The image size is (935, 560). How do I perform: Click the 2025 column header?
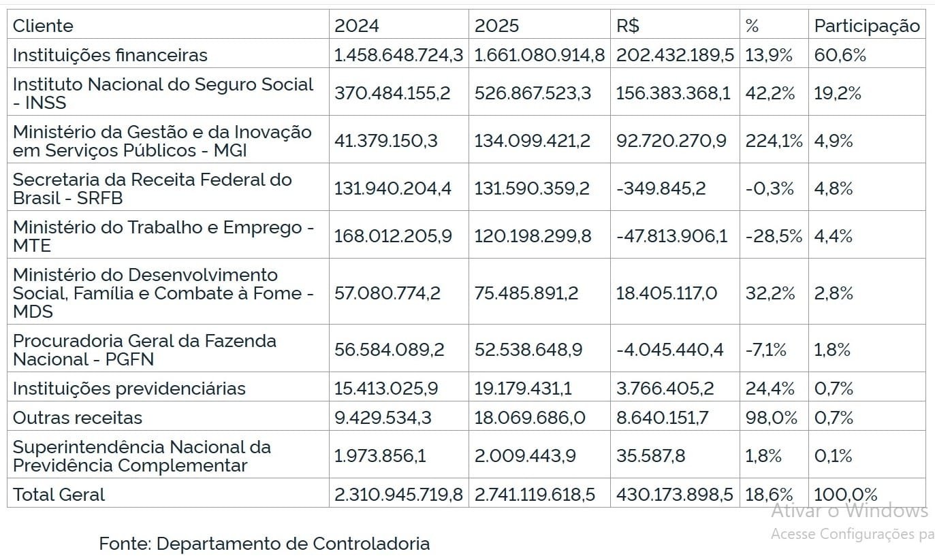point(496,26)
